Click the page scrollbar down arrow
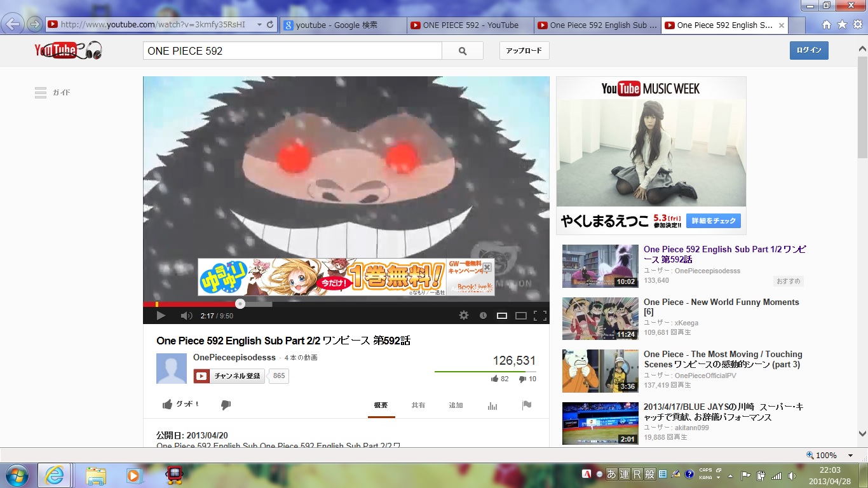This screenshot has width=868, height=488. coord(862,434)
